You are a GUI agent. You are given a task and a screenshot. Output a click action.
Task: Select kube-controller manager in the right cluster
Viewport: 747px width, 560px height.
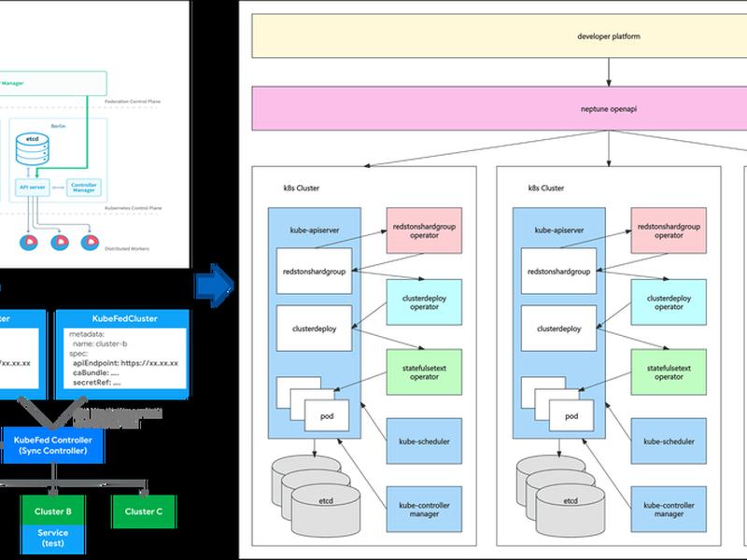[669, 509]
